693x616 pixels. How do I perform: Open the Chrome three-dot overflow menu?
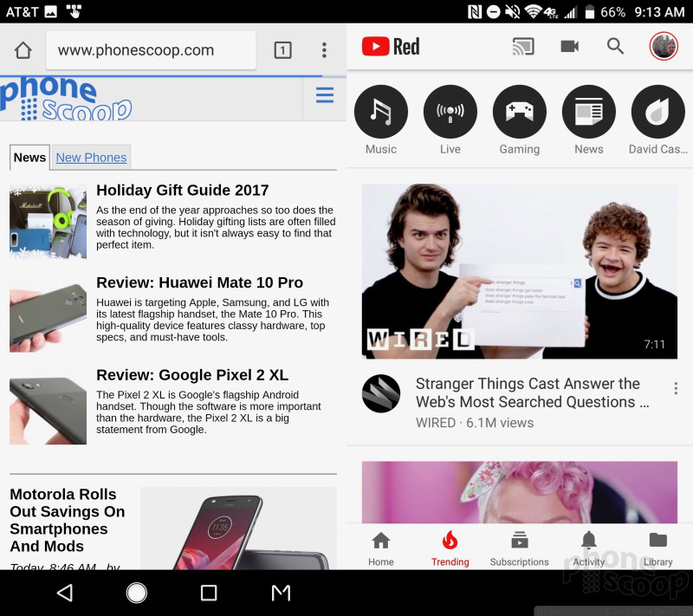pyautogui.click(x=324, y=50)
